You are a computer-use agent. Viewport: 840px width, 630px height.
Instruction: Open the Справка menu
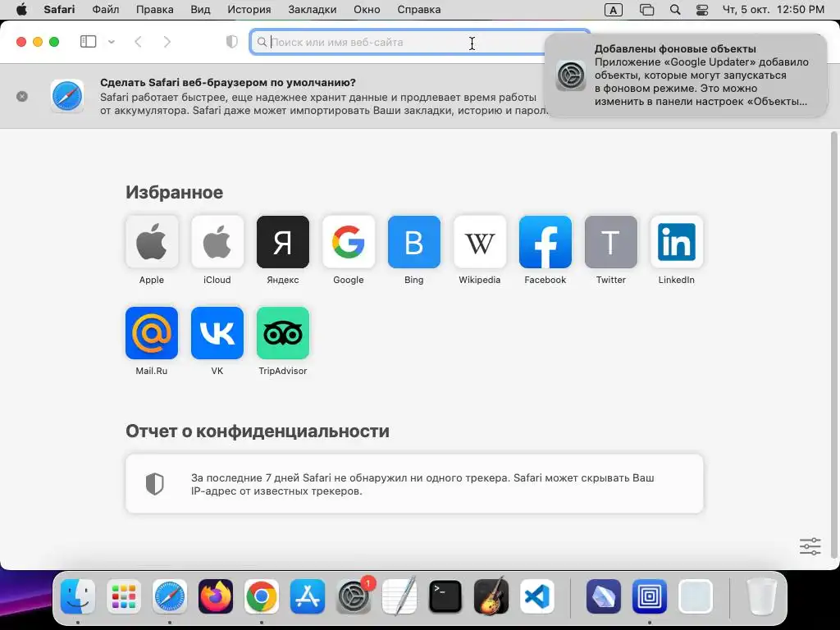tap(419, 10)
